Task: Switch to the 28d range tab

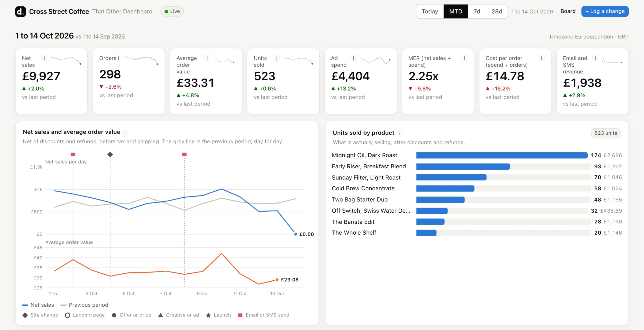Action: coord(497,11)
